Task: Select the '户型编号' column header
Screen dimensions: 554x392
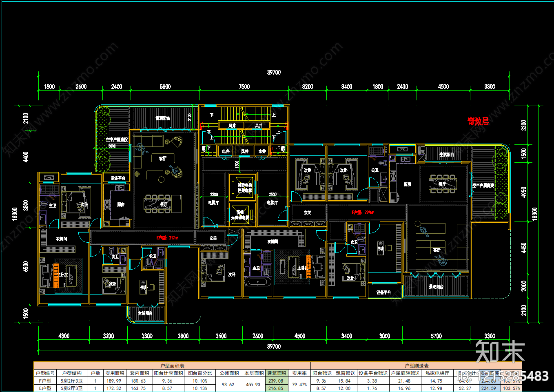Action: click(x=45, y=373)
